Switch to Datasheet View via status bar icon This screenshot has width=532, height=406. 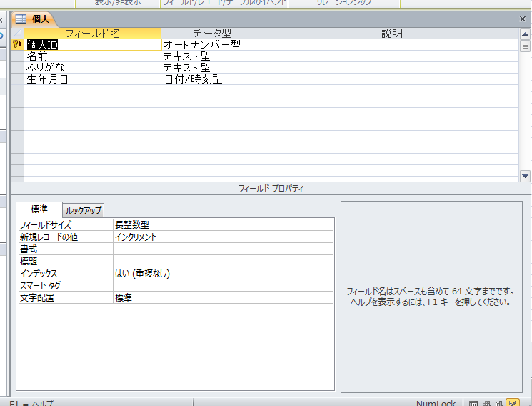[473, 404]
